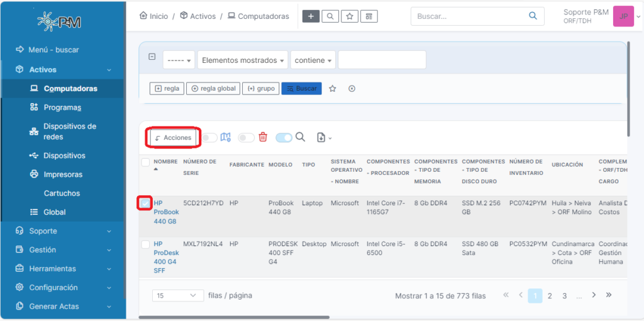Tick the select-all checkbox in the table header

145,162
